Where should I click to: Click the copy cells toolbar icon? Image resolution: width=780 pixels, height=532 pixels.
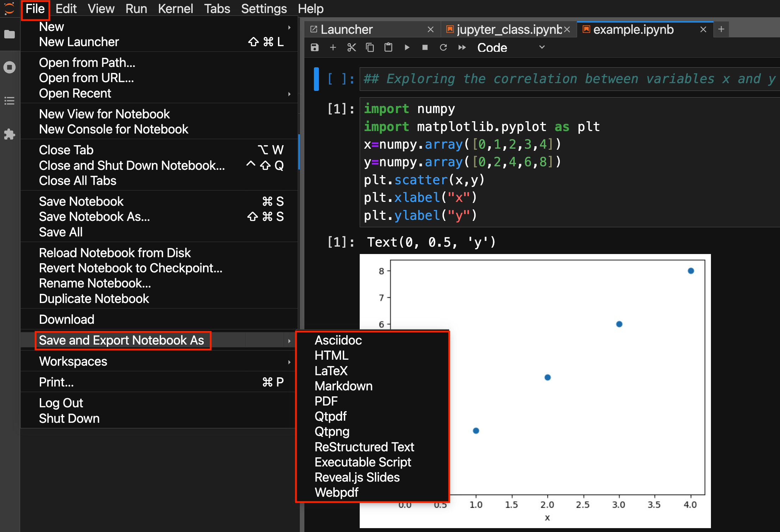370,48
